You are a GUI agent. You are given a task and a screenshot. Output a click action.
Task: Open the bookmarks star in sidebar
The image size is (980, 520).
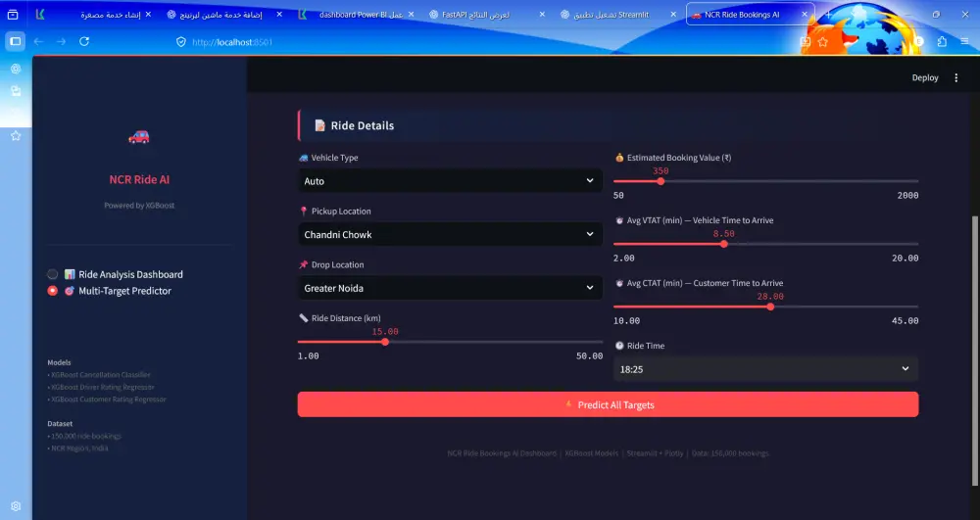coord(16,135)
